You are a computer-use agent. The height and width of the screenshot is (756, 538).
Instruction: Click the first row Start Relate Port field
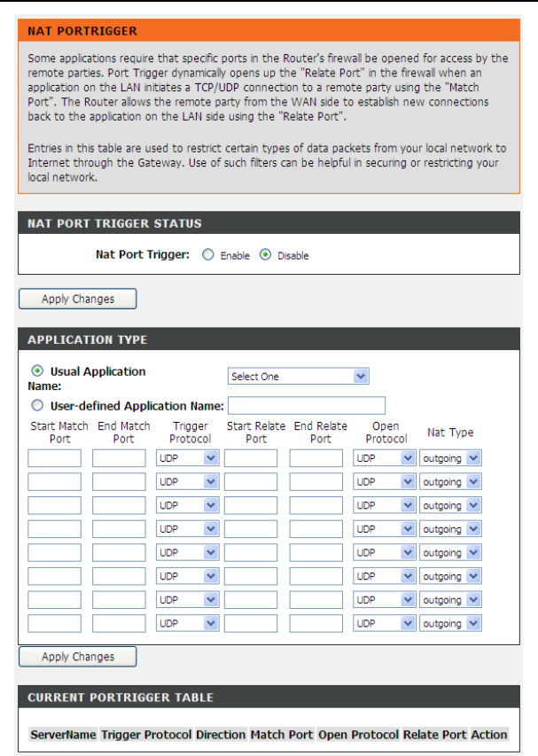(251, 458)
